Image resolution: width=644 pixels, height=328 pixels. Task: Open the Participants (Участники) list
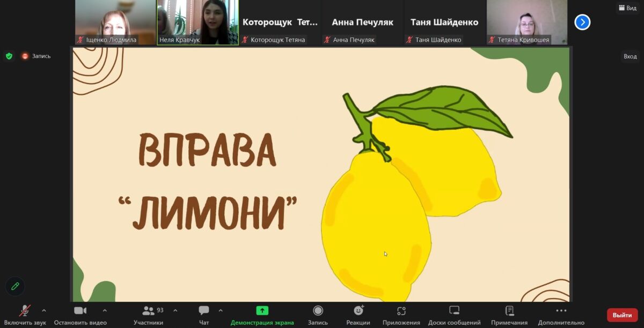[x=149, y=315]
